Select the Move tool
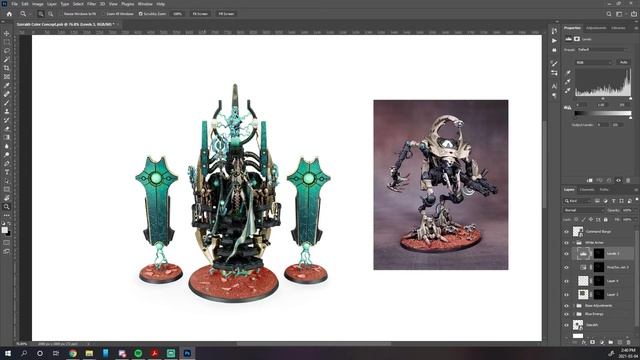640x360 pixels. [7, 33]
